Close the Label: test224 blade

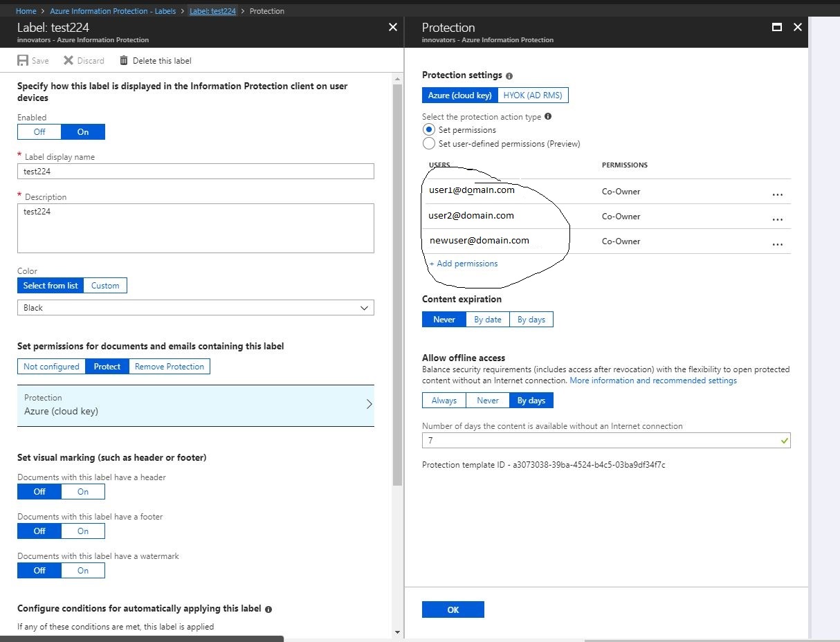(x=393, y=27)
